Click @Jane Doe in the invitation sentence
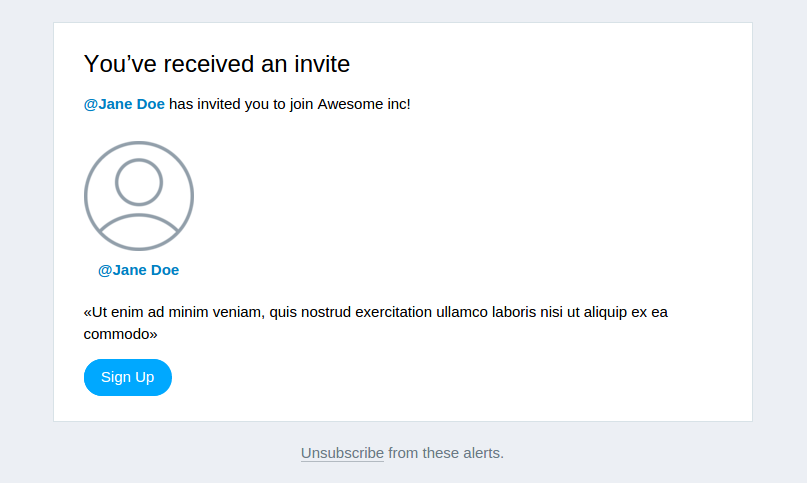 (x=124, y=104)
